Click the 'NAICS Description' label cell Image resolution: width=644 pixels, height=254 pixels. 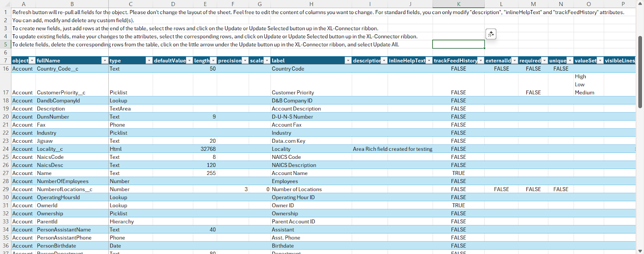pyautogui.click(x=311, y=165)
